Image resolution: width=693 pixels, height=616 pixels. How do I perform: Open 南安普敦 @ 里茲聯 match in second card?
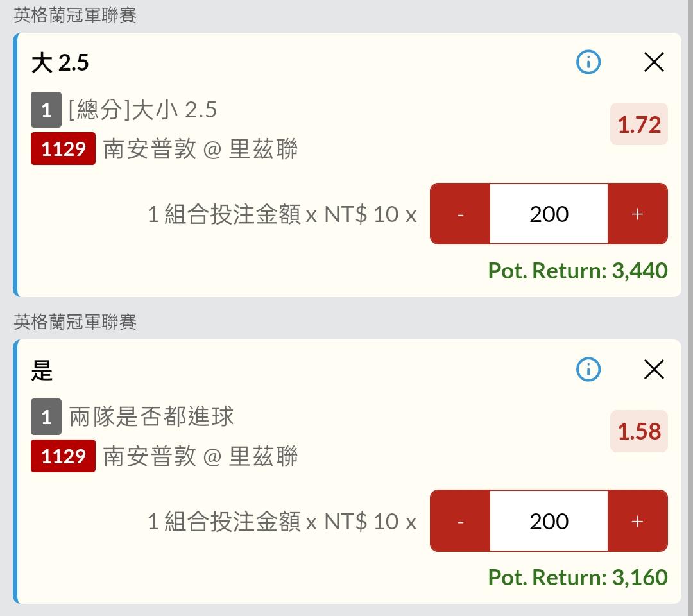(200, 456)
